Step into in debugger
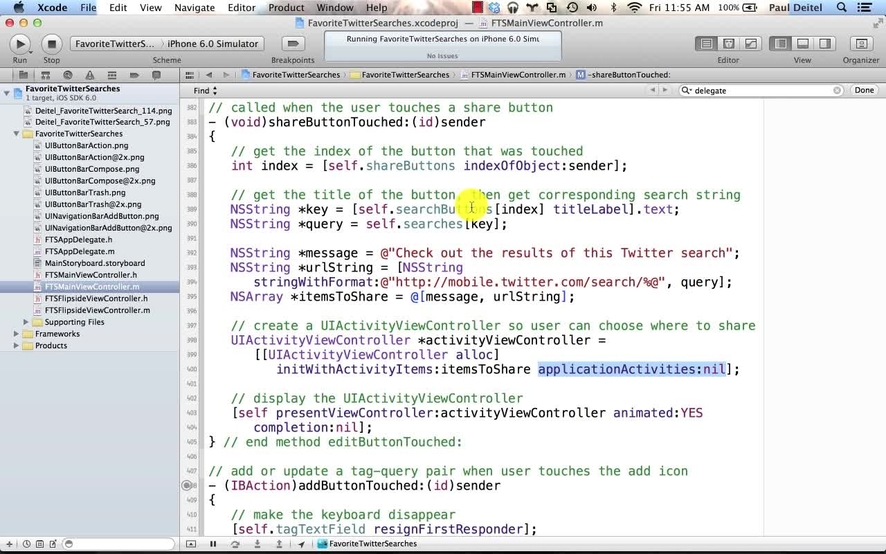 [x=257, y=544]
